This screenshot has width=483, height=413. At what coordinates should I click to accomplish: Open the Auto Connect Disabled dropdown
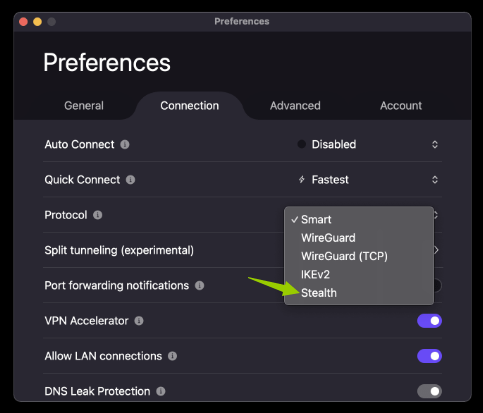tap(368, 144)
